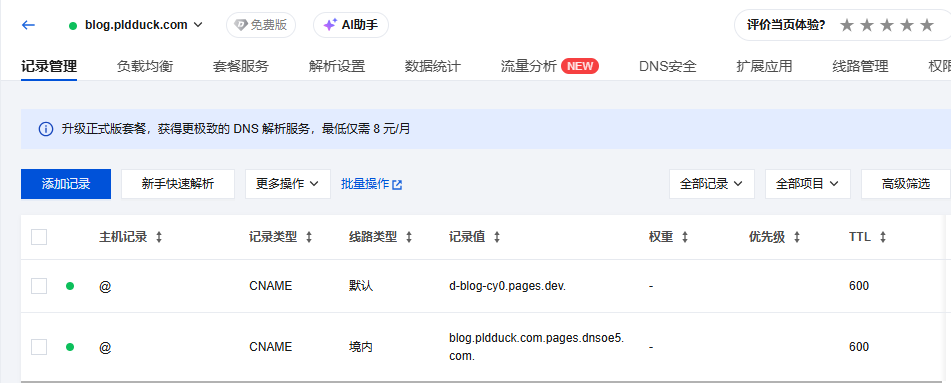
Task: Click the @ host in the 境内 row
Action: click(105, 348)
